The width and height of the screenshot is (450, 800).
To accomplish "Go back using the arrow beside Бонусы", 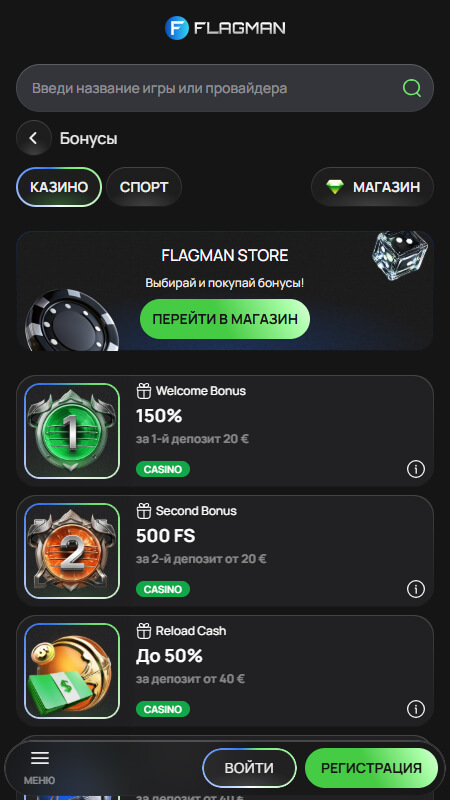I will click(x=34, y=138).
